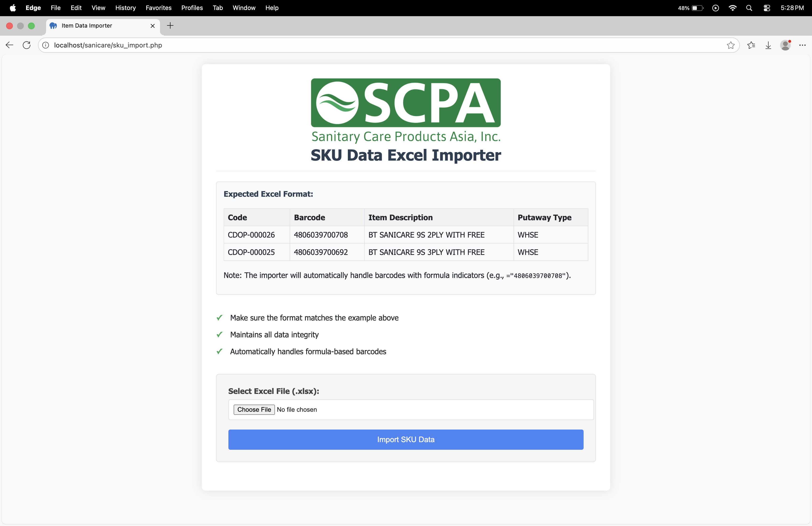Click the Choose File button
The width and height of the screenshot is (812, 526).
[254, 409]
